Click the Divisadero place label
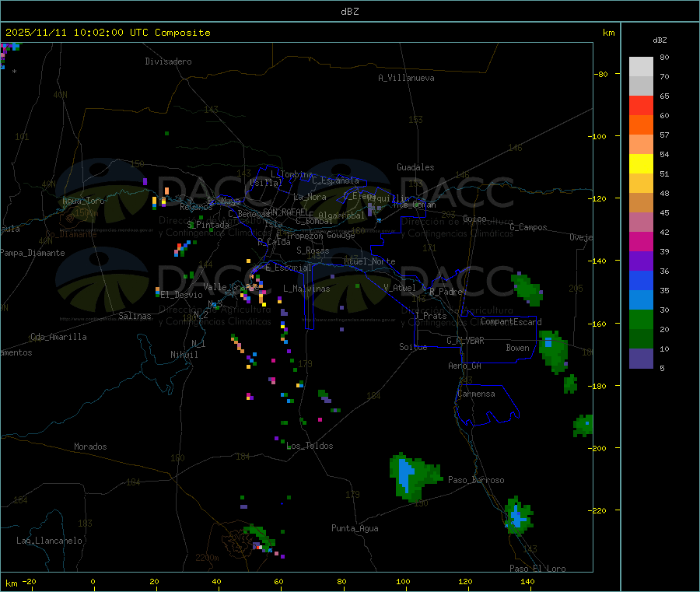The image size is (700, 592). pos(168,61)
